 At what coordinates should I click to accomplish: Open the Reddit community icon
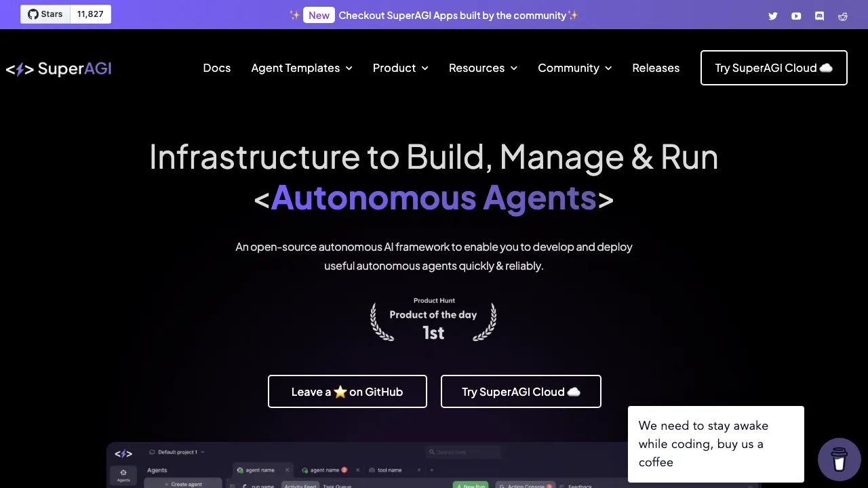pos(843,16)
